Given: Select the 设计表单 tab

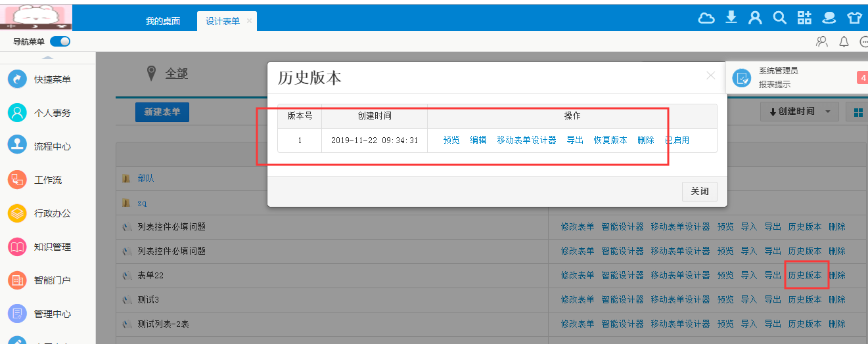Looking at the screenshot, I should (x=223, y=21).
